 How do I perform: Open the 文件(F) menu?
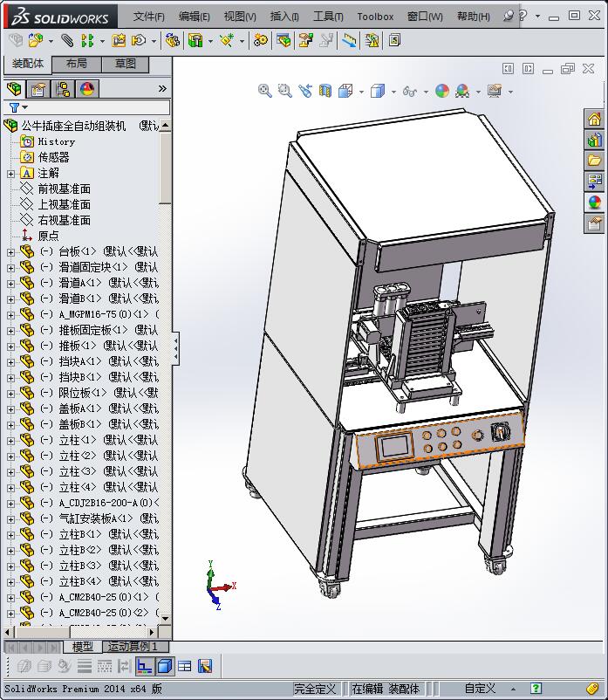[148, 17]
